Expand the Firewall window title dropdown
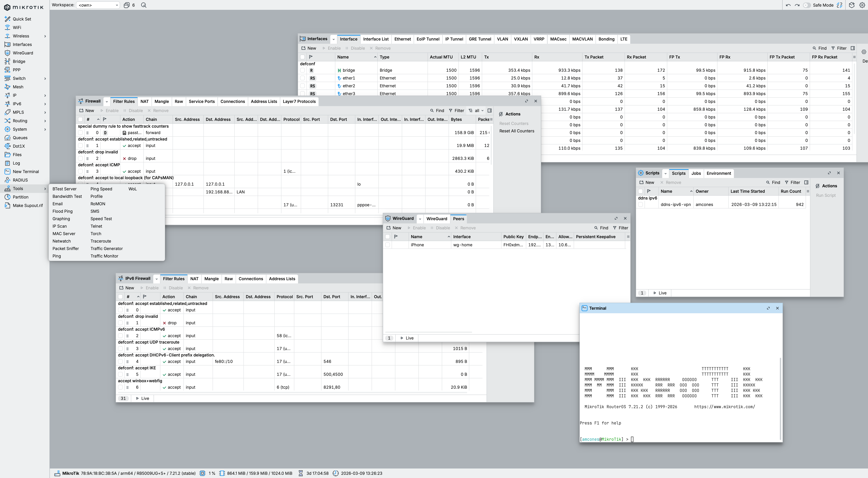This screenshot has width=868, height=478. [x=106, y=101]
